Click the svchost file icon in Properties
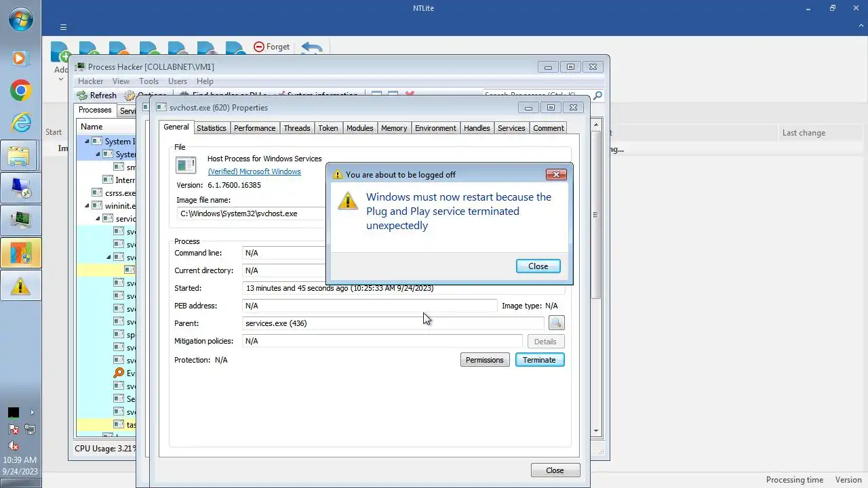The width and height of the screenshot is (868, 488). point(186,165)
